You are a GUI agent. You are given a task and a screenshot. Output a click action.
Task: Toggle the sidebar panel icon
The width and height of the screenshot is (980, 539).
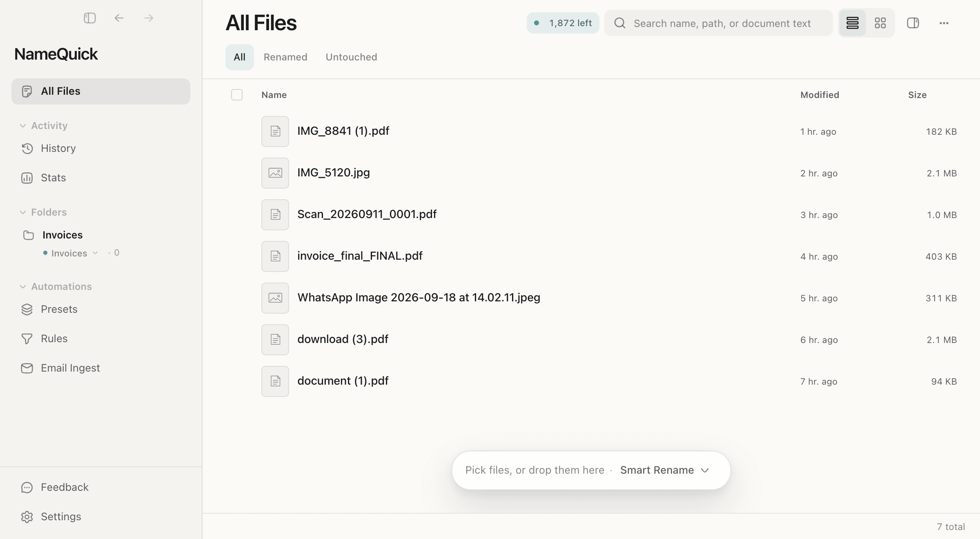click(x=89, y=18)
